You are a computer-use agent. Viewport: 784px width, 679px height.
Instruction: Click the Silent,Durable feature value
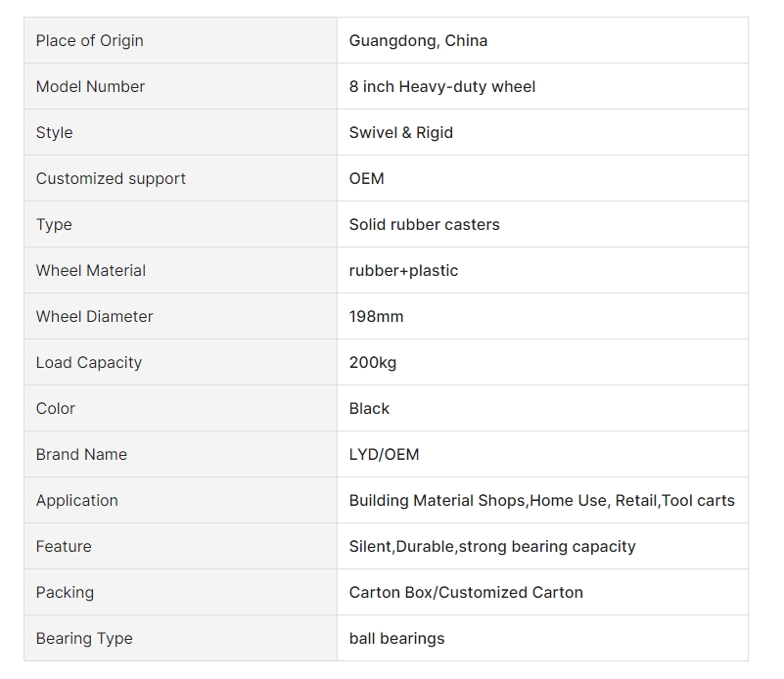tap(492, 546)
